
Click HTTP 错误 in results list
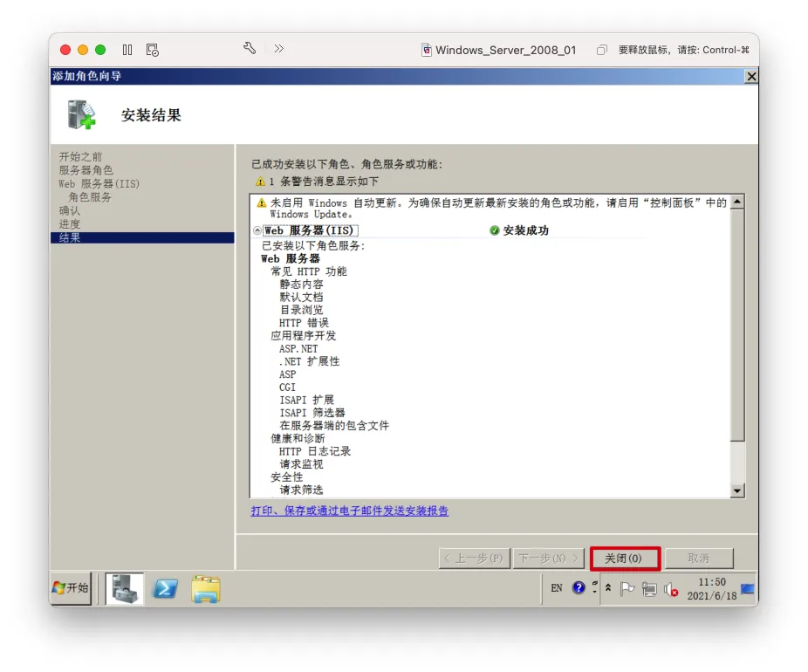tap(304, 323)
